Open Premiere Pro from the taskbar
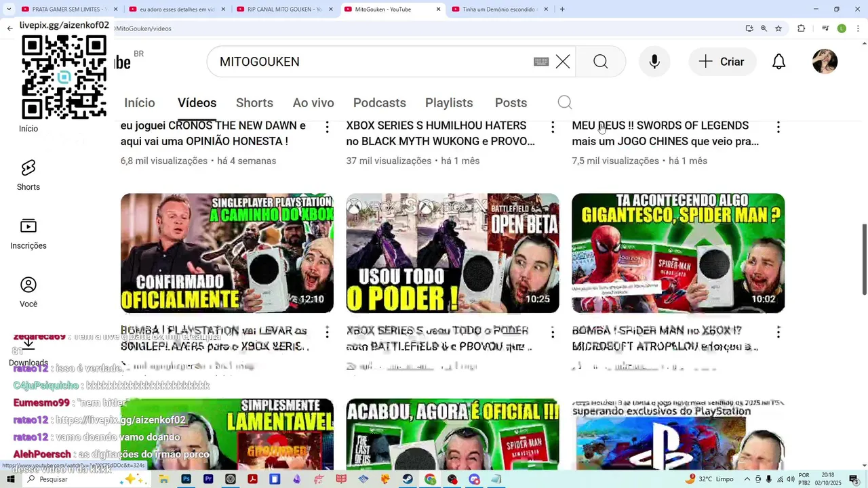 (208, 479)
